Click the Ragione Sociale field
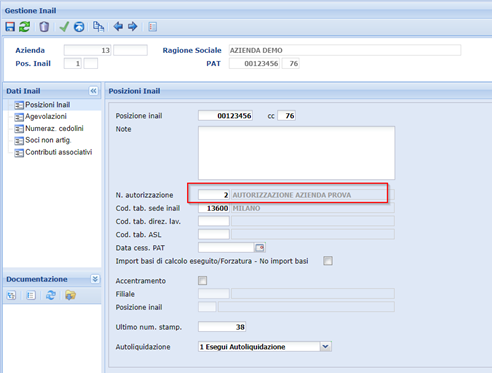The image size is (492, 374). pyautogui.click(x=345, y=50)
